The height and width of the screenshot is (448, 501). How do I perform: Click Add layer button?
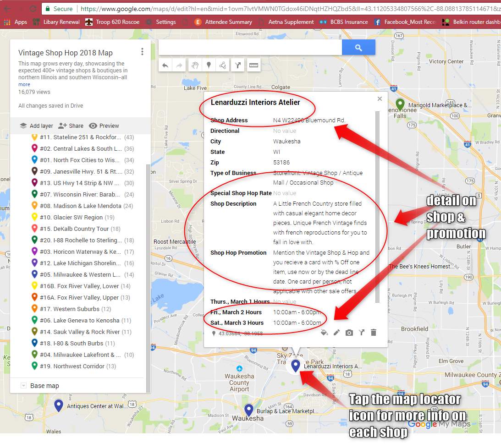(x=36, y=126)
